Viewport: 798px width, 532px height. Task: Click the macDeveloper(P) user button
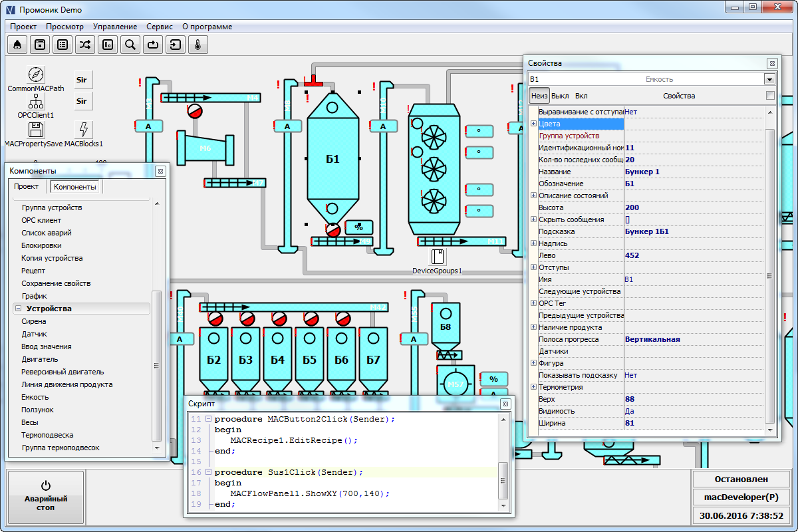[741, 497]
